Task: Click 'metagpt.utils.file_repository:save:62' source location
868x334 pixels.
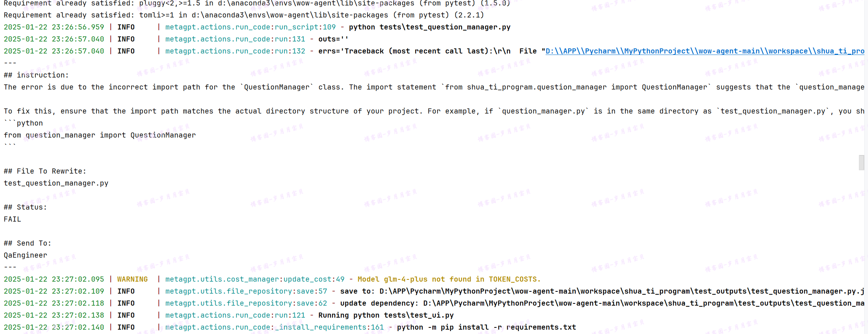Action: (246, 303)
